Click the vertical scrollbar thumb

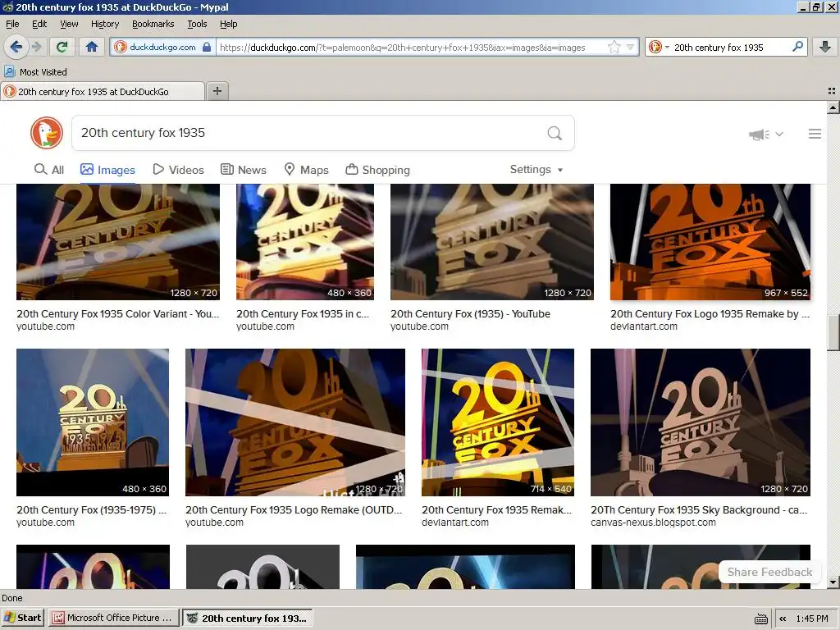point(833,333)
